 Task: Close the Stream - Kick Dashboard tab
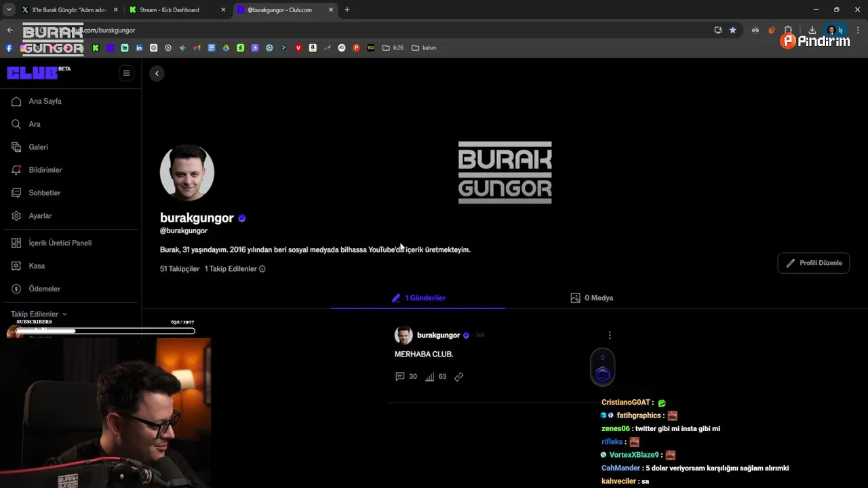click(223, 10)
